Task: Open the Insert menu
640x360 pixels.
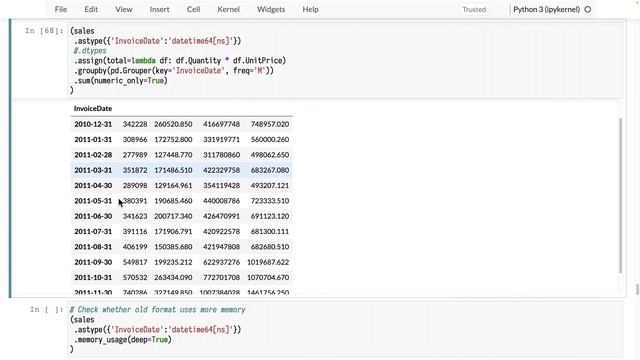Action: click(x=159, y=9)
